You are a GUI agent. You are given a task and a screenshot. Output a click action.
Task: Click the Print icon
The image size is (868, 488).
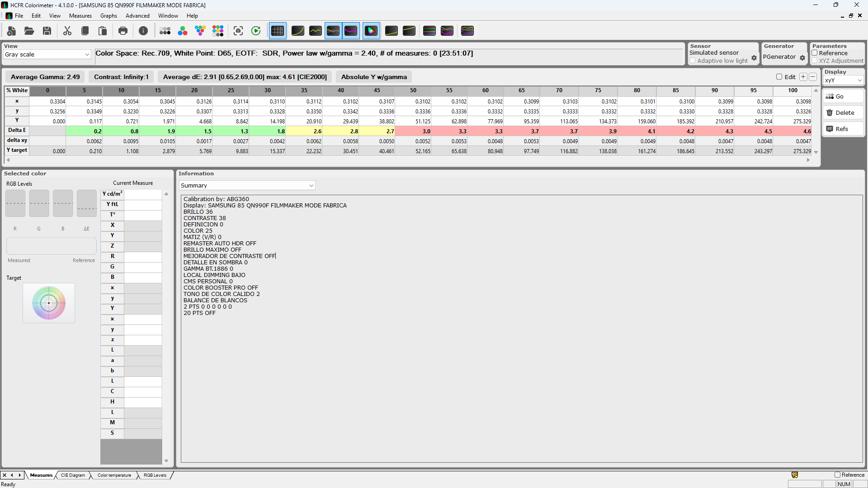click(x=123, y=31)
